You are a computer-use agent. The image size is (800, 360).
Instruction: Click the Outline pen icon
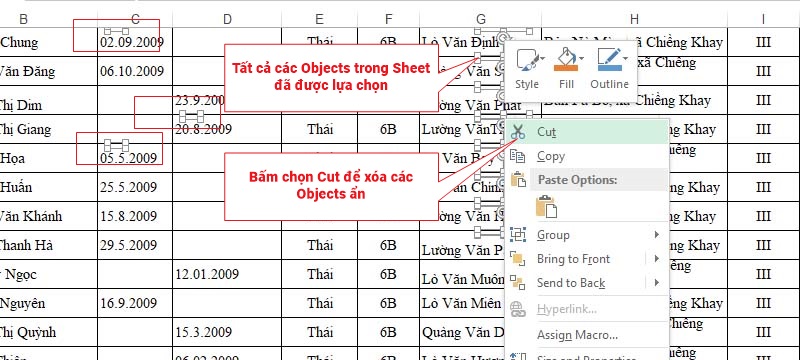[608, 60]
